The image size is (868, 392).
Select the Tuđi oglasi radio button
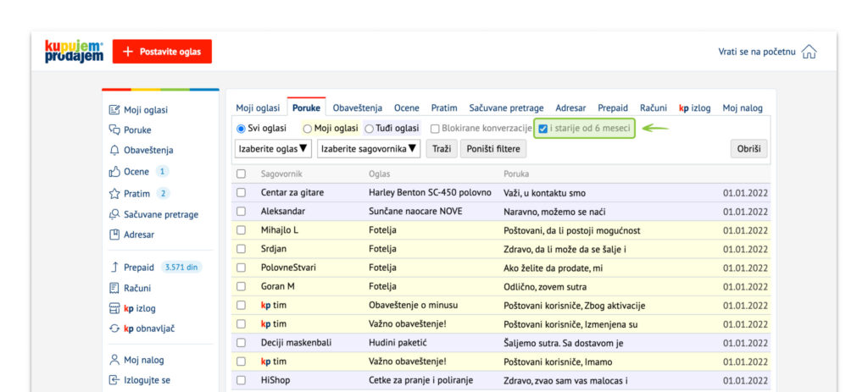point(370,129)
